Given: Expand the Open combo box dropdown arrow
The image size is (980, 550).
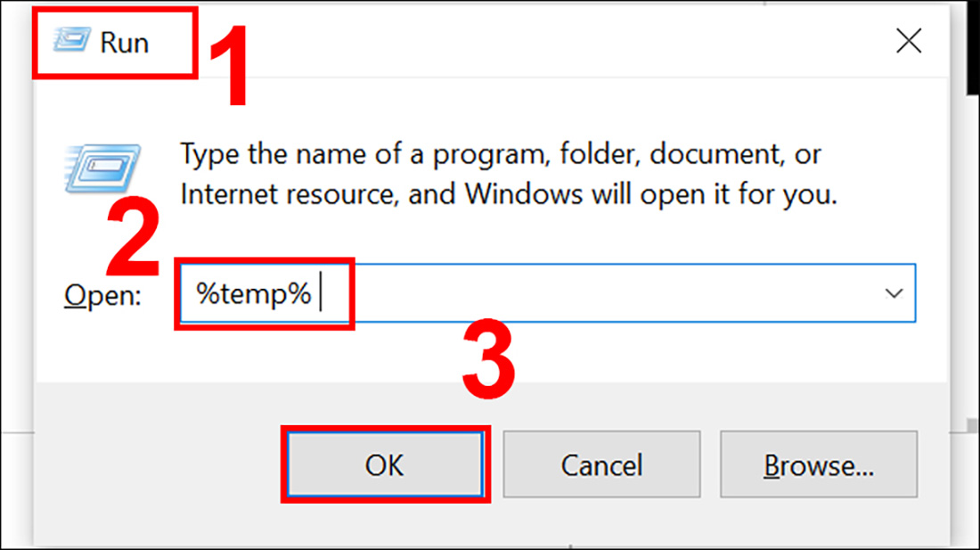Looking at the screenshot, I should tap(894, 293).
